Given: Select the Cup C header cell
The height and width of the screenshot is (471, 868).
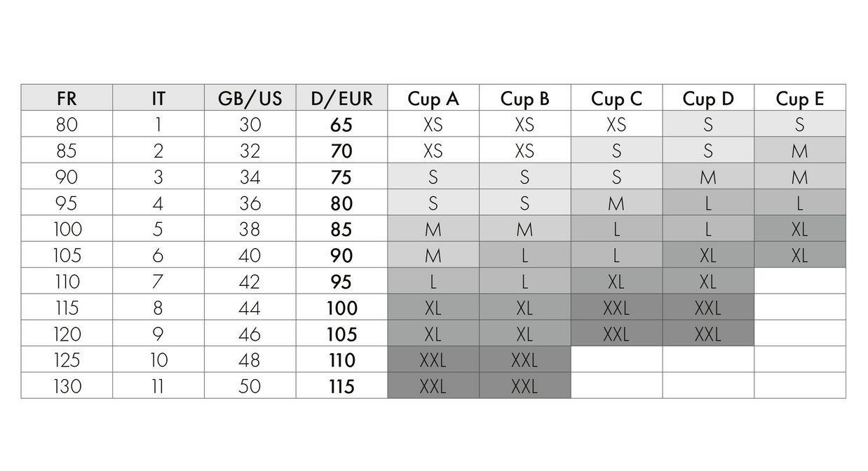Looking at the screenshot, I should [616, 98].
